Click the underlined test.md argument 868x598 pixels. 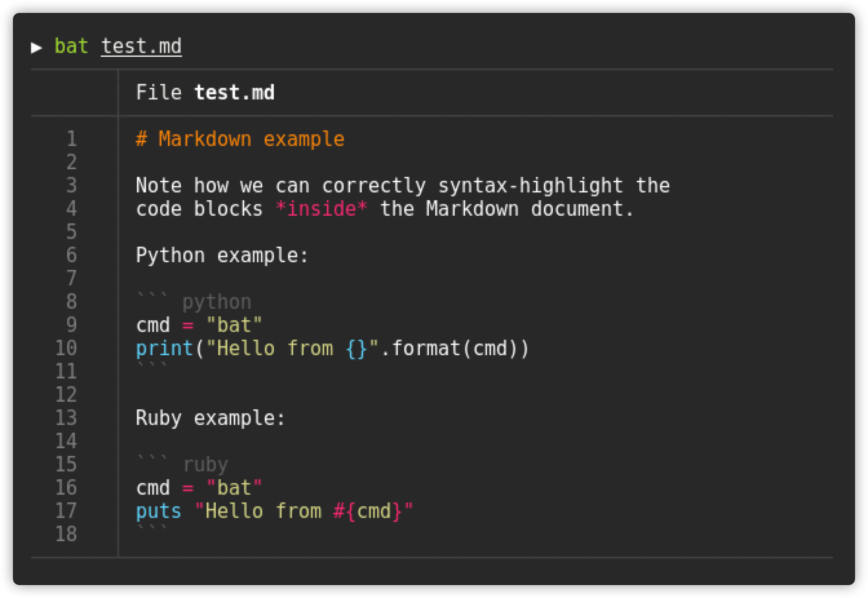141,46
